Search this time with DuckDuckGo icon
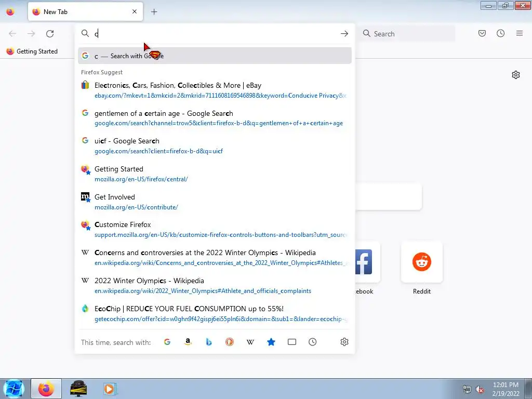 (x=229, y=342)
